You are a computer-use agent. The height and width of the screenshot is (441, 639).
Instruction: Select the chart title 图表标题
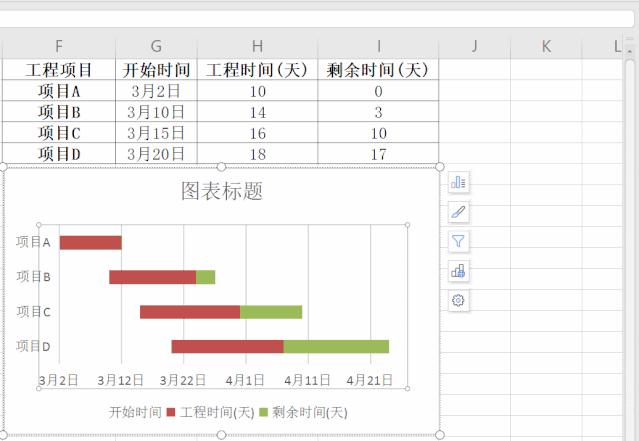click(x=222, y=191)
